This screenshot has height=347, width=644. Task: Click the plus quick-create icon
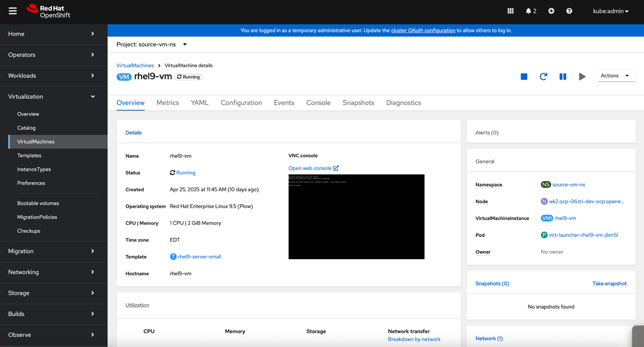pos(551,11)
